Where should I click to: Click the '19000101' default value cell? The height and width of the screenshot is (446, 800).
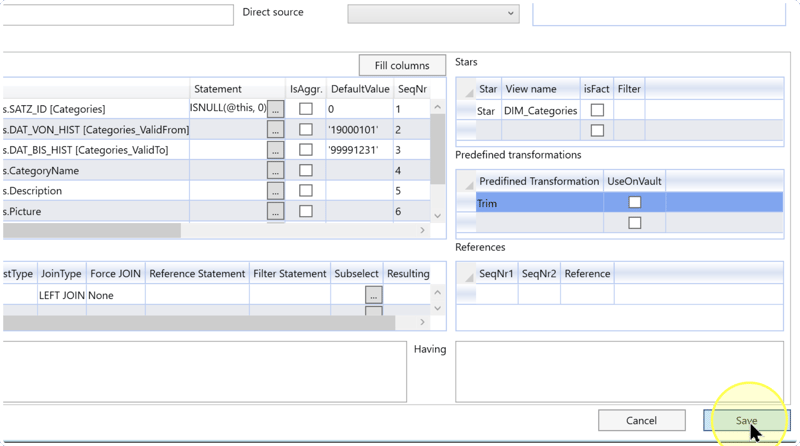359,130
